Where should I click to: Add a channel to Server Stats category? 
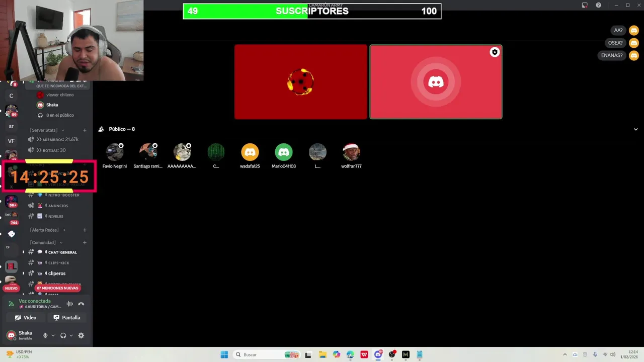tap(85, 130)
